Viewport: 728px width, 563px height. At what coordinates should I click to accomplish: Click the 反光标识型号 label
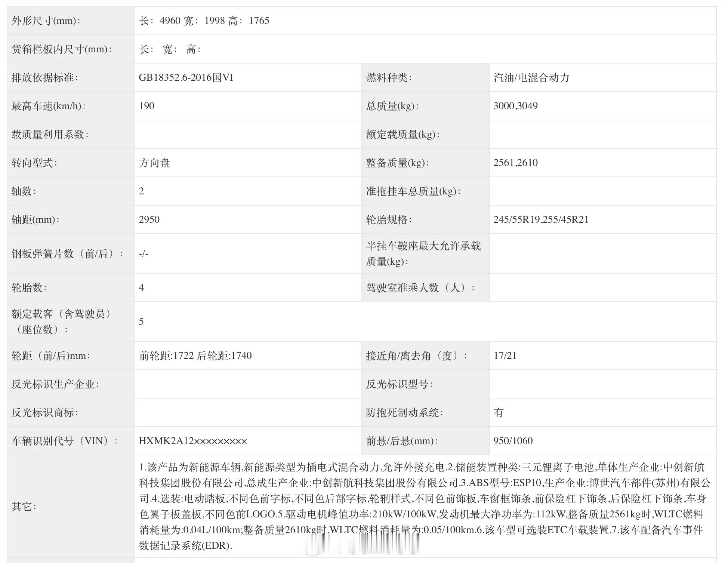(x=399, y=384)
